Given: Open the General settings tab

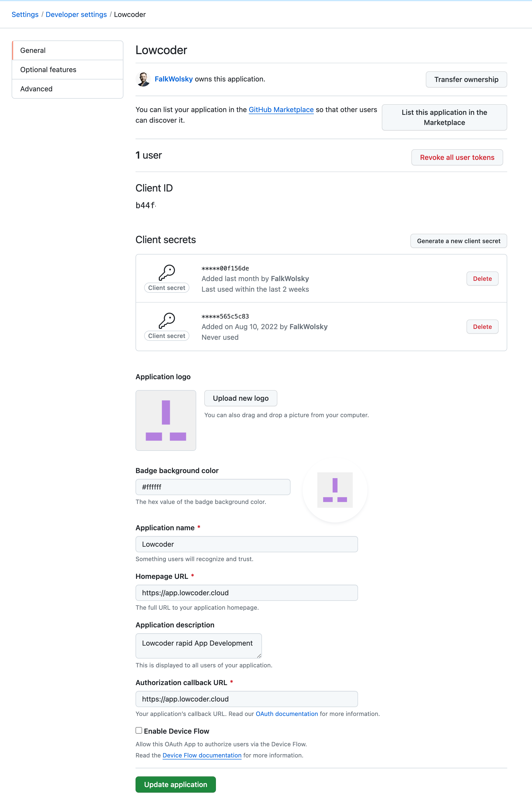Looking at the screenshot, I should coord(68,51).
